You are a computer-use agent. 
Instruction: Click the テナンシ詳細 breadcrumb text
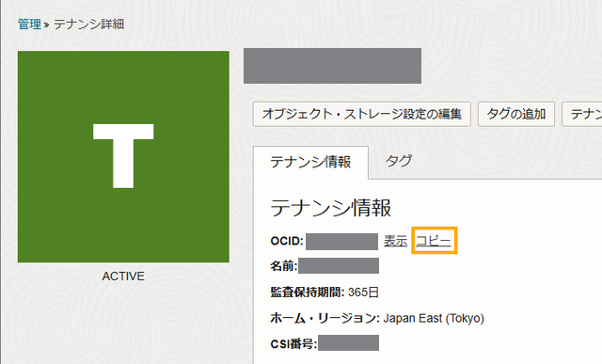(88, 24)
